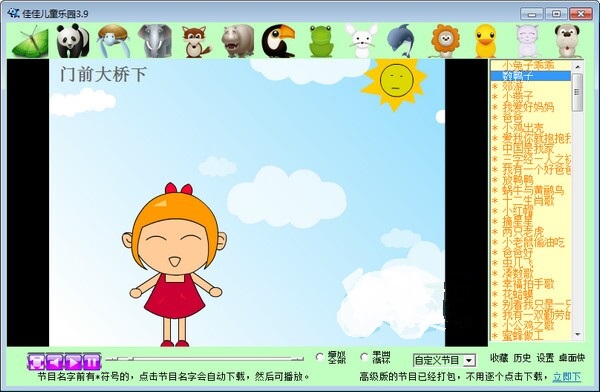Select the hippo icon in toolbar
This screenshot has height=392, width=600.
[x=238, y=41]
